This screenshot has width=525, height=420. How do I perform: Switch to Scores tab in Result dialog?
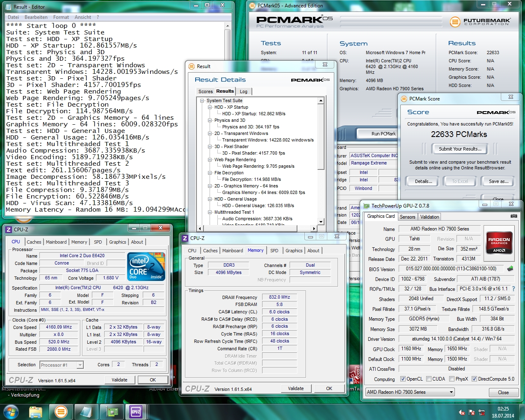click(205, 91)
